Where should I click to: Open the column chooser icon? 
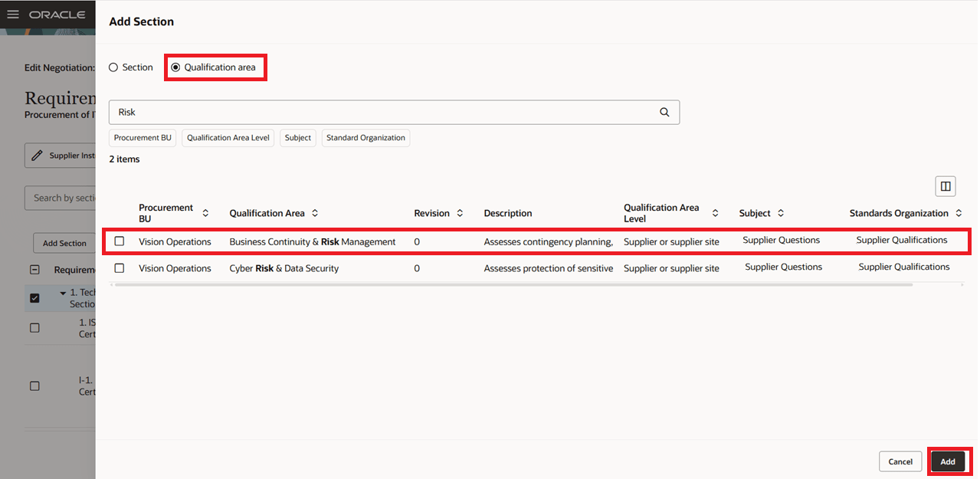(946, 186)
